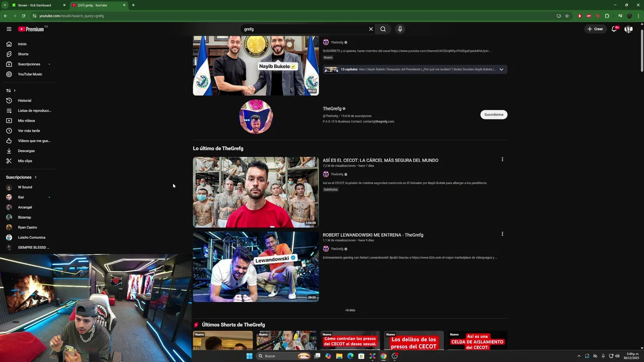Open Videos que me gustan list
644x362 pixels.
(34, 141)
